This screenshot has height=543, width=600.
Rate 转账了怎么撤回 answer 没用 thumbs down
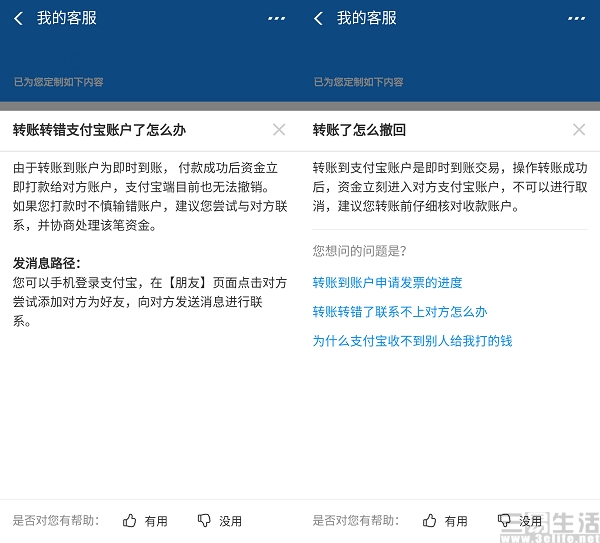(x=520, y=520)
